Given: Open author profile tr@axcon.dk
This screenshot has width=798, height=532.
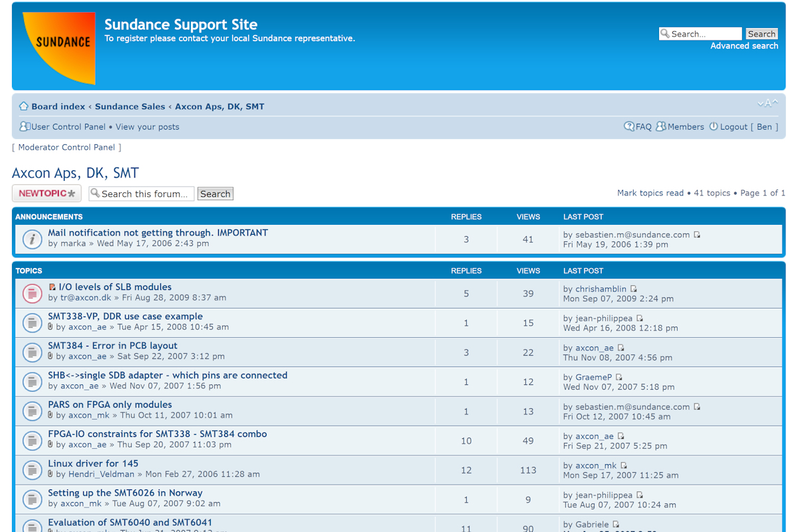Looking at the screenshot, I should (x=86, y=298).
